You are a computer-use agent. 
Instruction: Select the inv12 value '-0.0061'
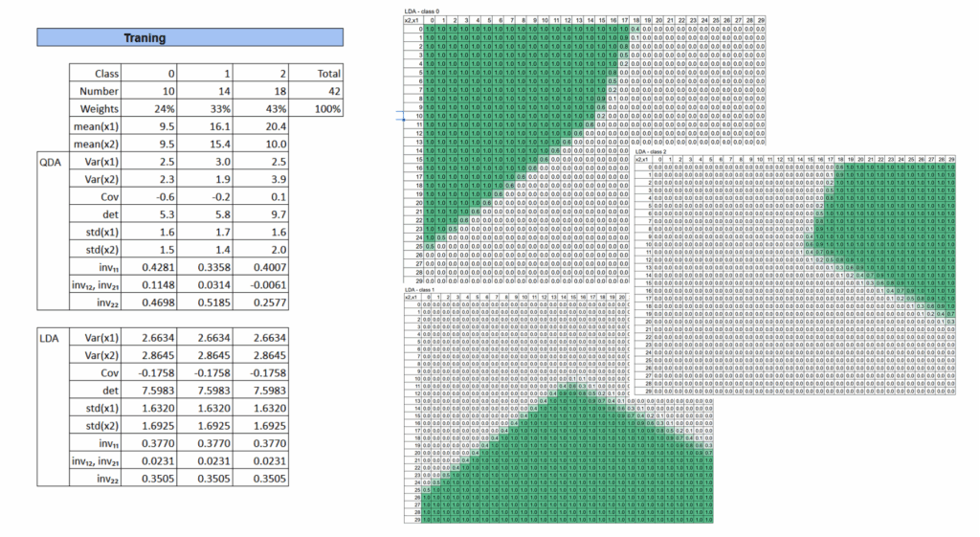click(x=260, y=284)
